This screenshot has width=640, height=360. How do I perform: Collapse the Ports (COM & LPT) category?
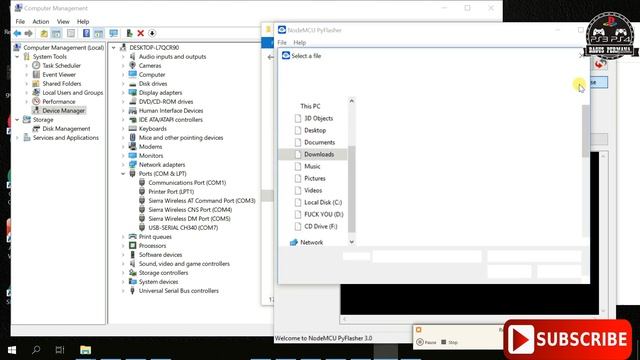pos(123,174)
